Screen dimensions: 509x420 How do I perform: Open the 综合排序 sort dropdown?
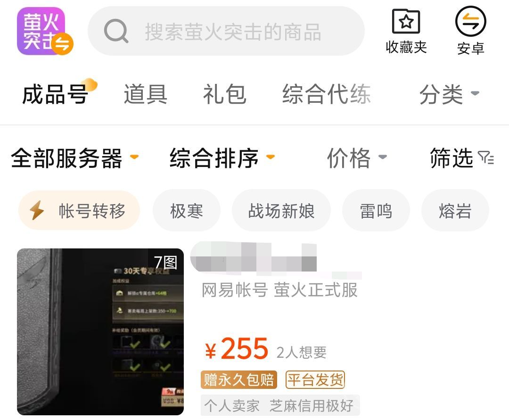pos(222,158)
